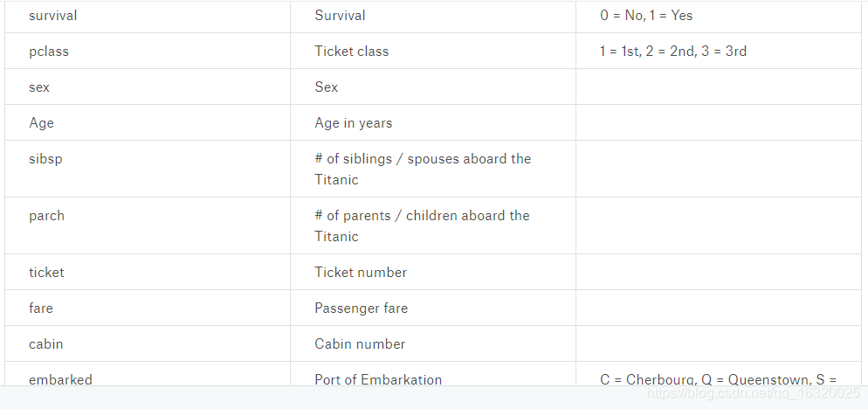Click the 'fare' variable cell
The image size is (868, 409).
tap(148, 308)
